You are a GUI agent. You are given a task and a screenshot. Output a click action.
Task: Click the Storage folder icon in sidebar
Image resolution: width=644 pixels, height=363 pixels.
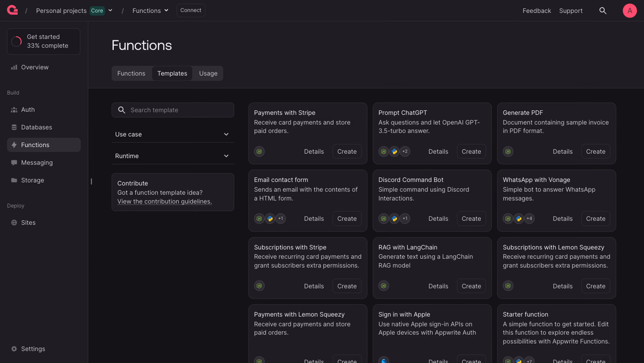tap(14, 180)
